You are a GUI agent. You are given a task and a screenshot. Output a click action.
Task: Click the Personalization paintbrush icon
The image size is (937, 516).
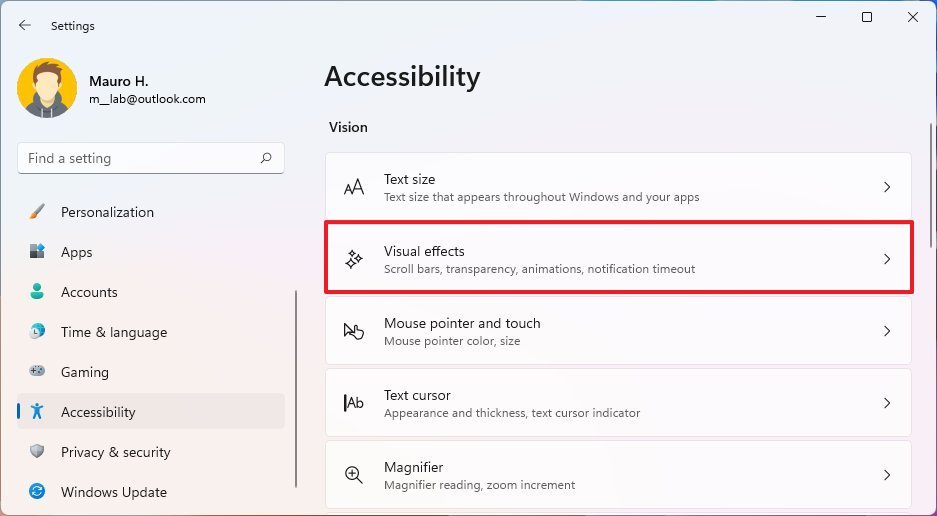coord(36,212)
